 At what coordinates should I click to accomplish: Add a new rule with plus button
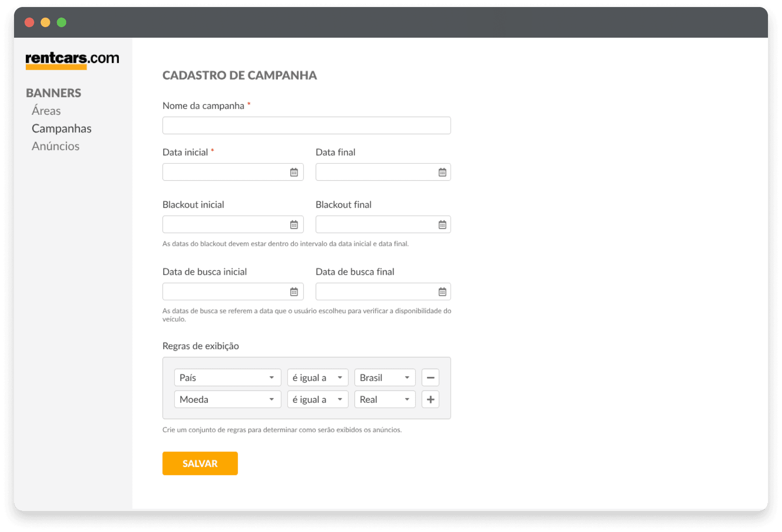[430, 399]
